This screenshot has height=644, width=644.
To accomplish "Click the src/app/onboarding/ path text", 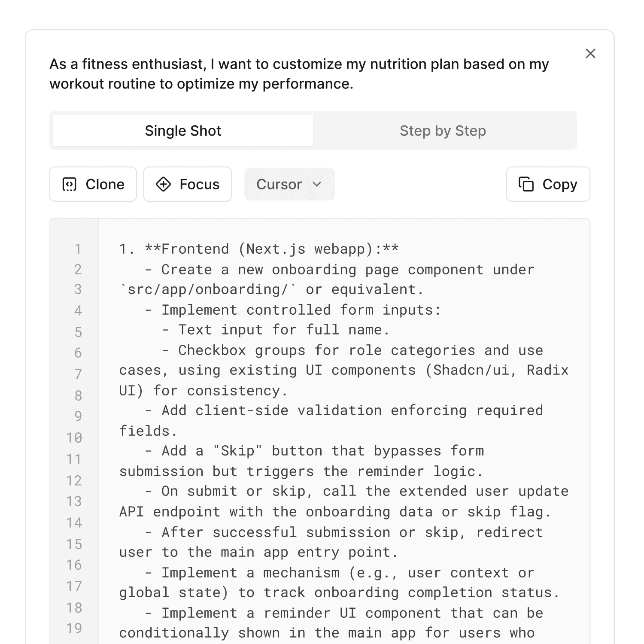I will click(x=208, y=289).
